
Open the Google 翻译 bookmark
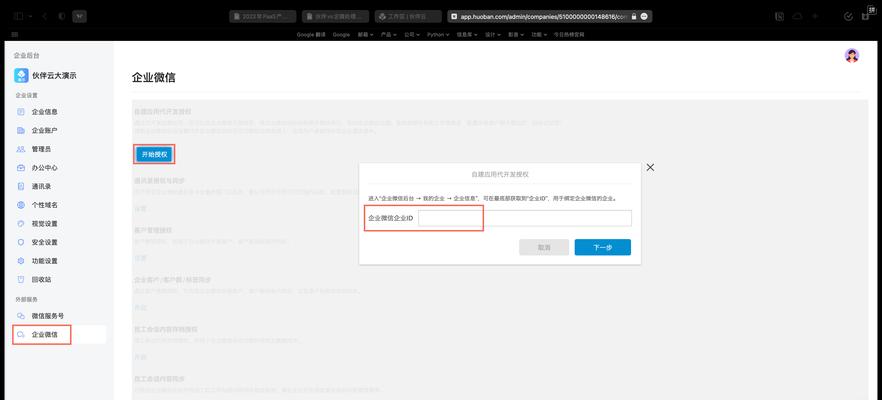click(x=312, y=34)
